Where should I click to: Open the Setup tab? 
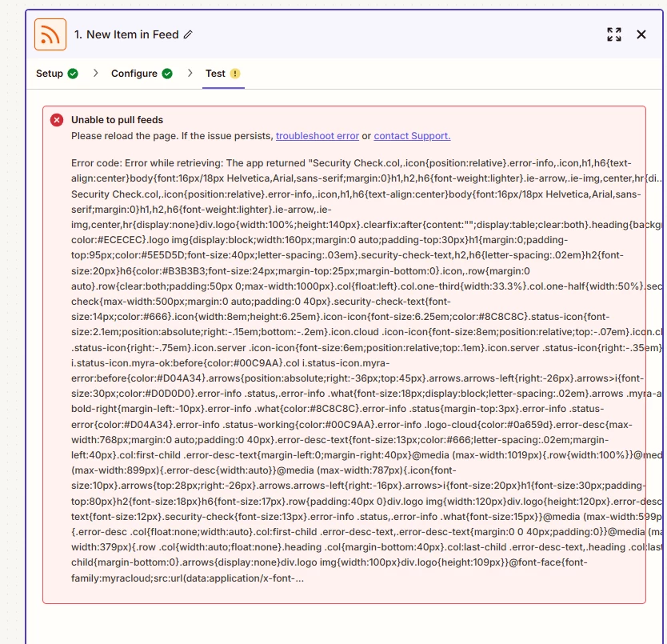(x=57, y=74)
